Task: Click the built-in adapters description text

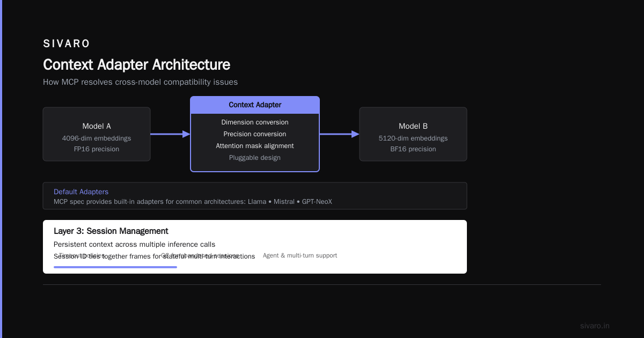Action: 193,202
